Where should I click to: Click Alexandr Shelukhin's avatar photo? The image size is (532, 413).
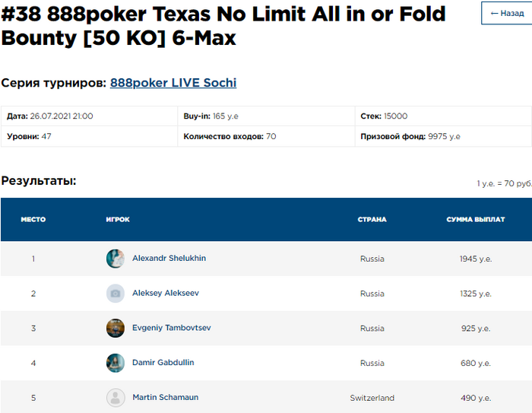pos(116,259)
